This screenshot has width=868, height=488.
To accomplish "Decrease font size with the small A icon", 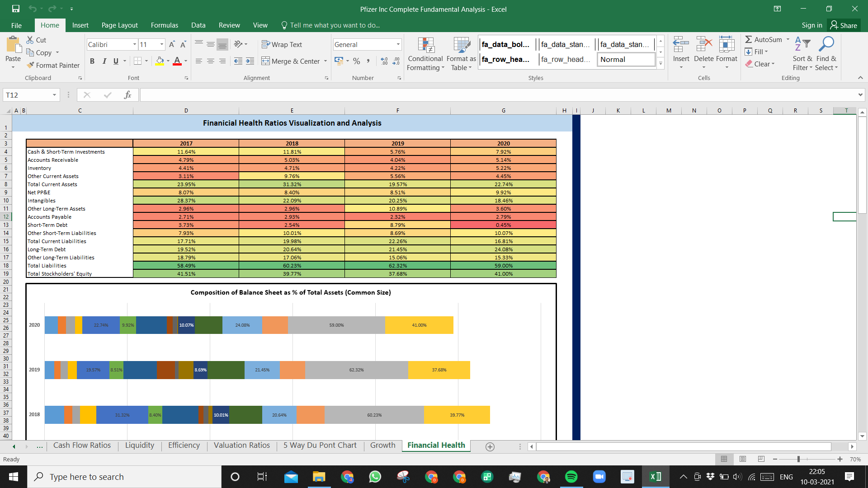I will point(183,44).
